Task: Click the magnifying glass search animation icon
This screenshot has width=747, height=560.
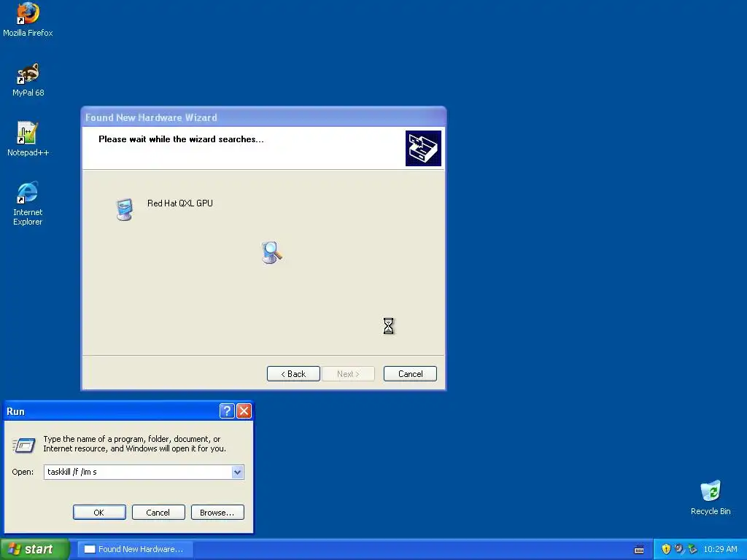Action: pos(272,252)
